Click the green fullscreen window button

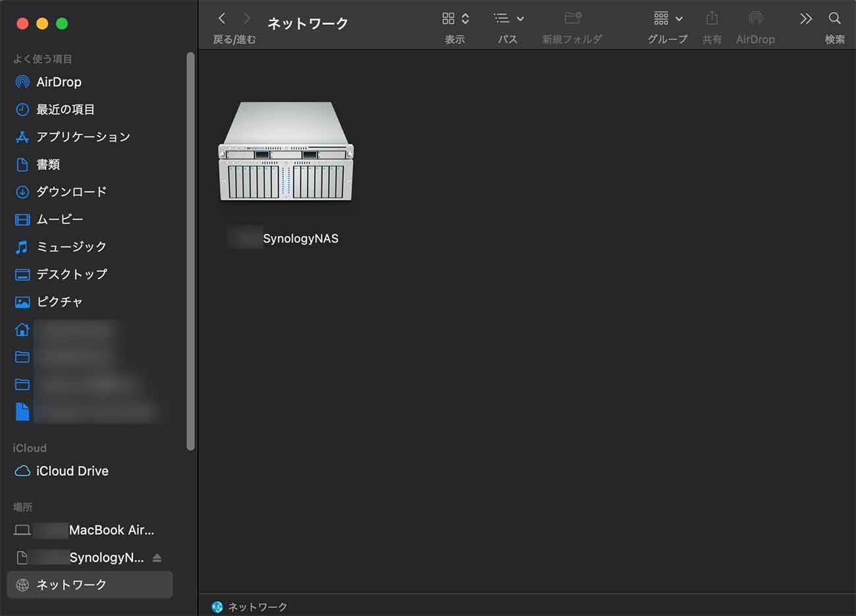(x=62, y=24)
